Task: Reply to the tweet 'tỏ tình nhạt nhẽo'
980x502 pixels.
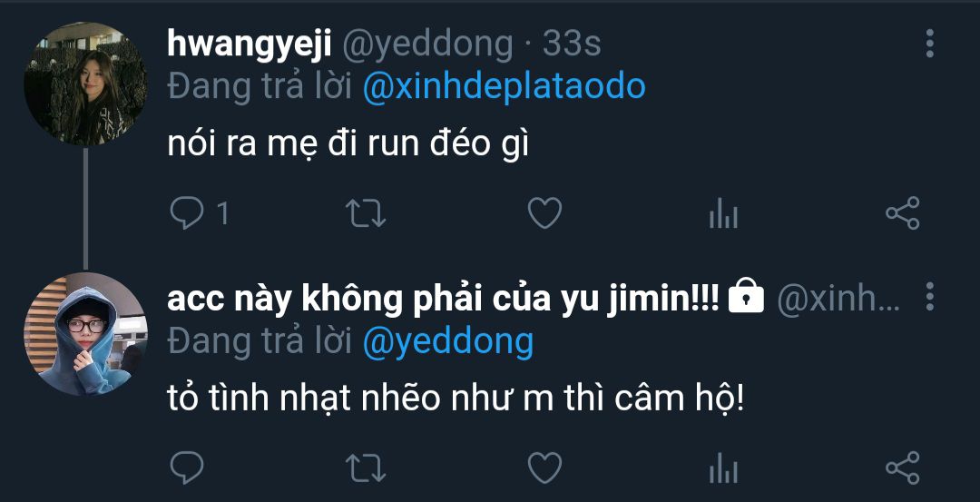Action: click(x=186, y=468)
